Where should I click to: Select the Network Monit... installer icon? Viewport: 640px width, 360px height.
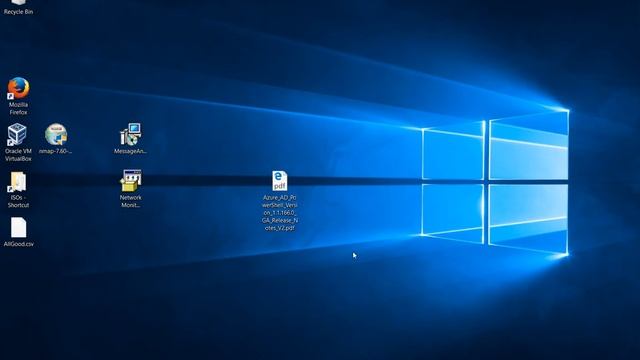point(131,180)
